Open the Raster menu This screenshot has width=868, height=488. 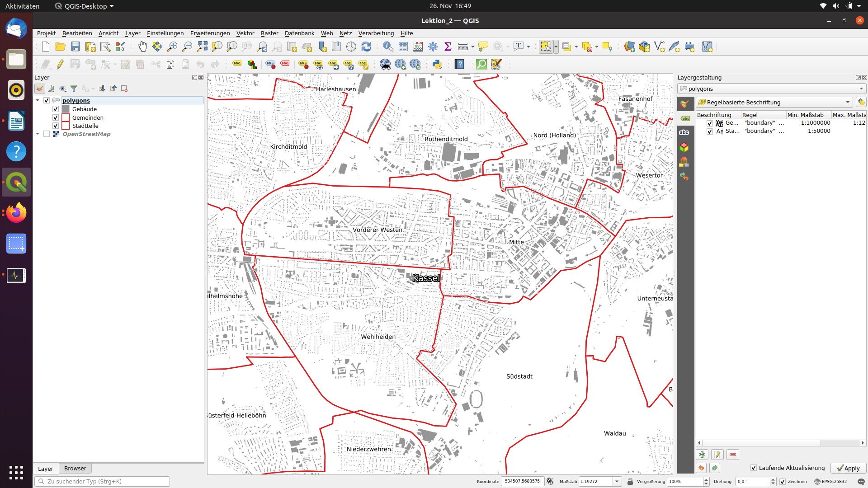(x=269, y=33)
